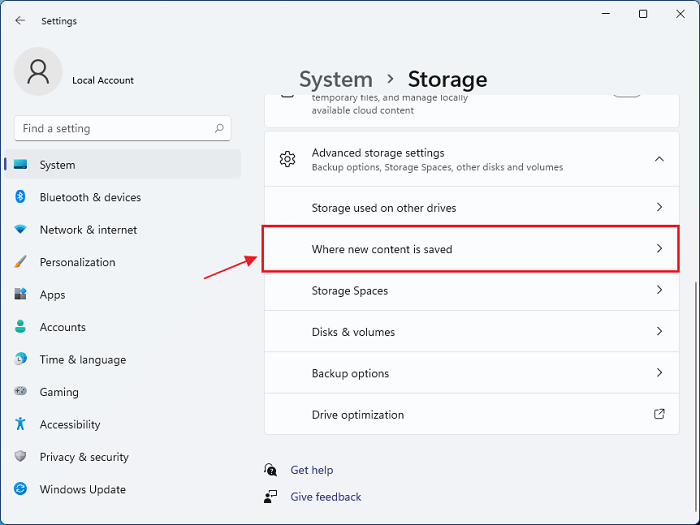Open Windows Update from the sidebar
This screenshot has width=700, height=525.
(x=82, y=490)
